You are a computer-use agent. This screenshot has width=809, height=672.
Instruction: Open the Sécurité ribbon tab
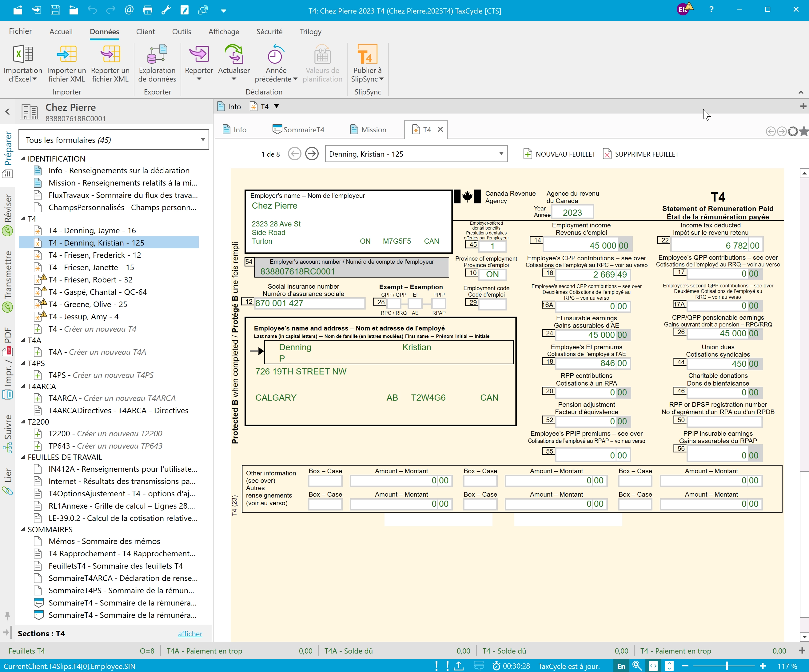click(x=269, y=32)
